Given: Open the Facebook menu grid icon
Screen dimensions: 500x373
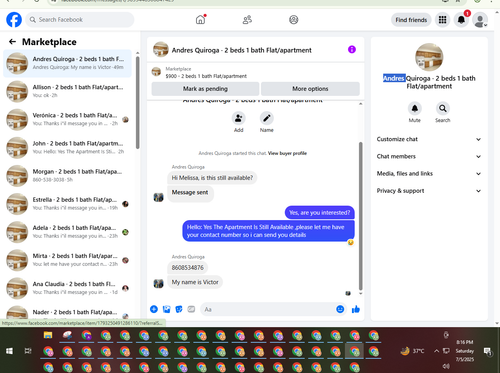Looking at the screenshot, I should click(x=442, y=20).
